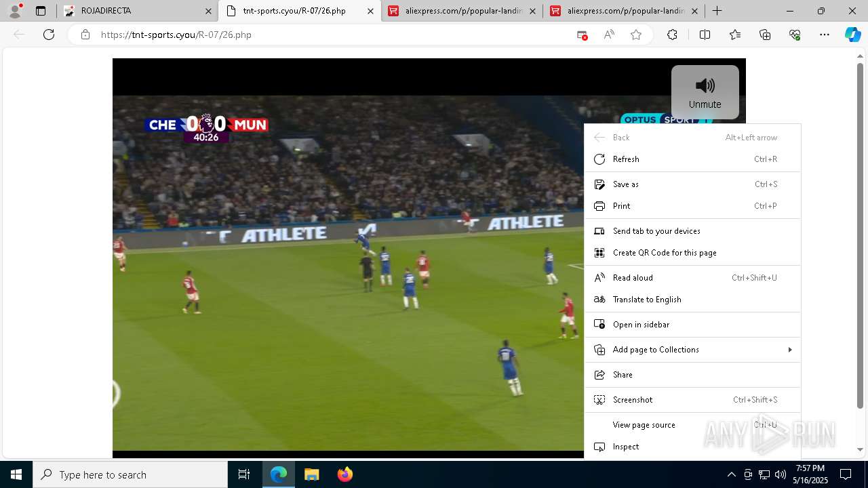
Task: Open the Extensions puzzle icon
Action: 672,35
